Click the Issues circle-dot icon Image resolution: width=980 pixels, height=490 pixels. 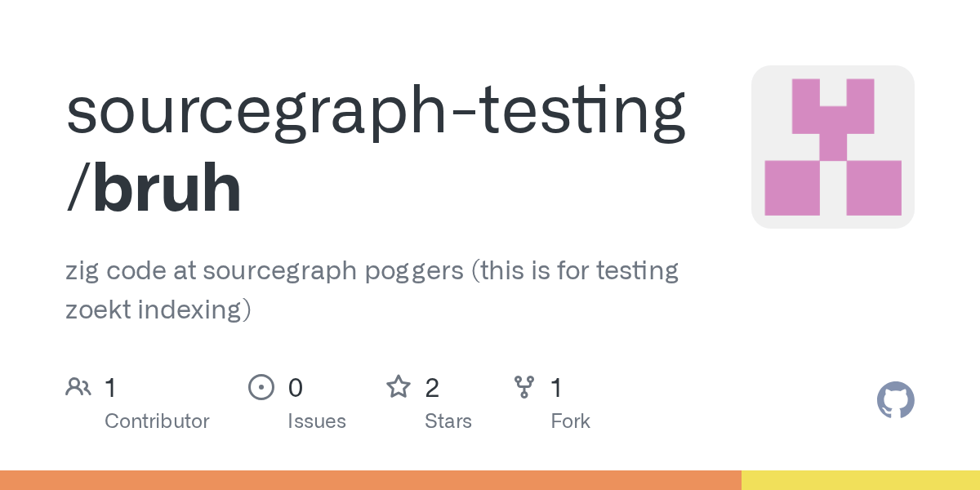261,387
